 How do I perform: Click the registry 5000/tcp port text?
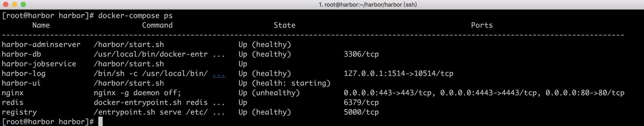(x=361, y=112)
